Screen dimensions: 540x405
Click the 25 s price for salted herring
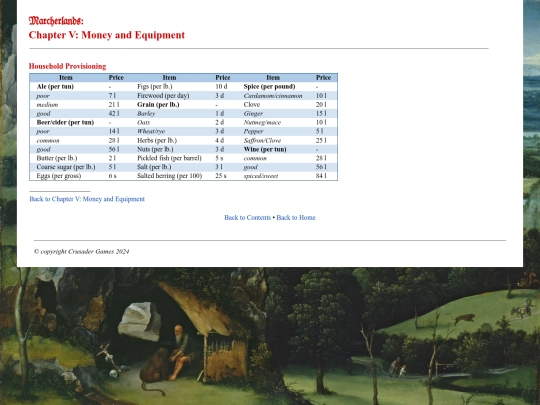[x=221, y=176]
